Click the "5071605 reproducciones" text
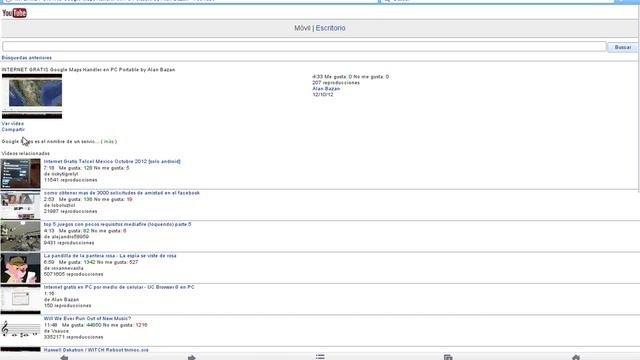 73,274
